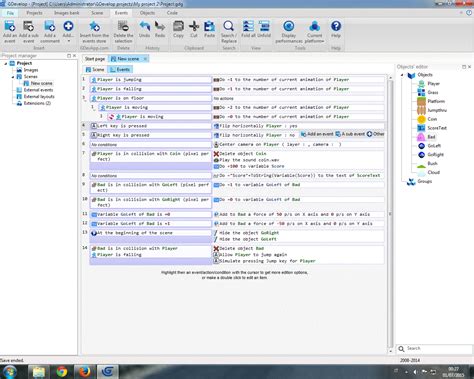Open Search / Replace tool
This screenshot has width=474, height=379.
click(x=229, y=31)
